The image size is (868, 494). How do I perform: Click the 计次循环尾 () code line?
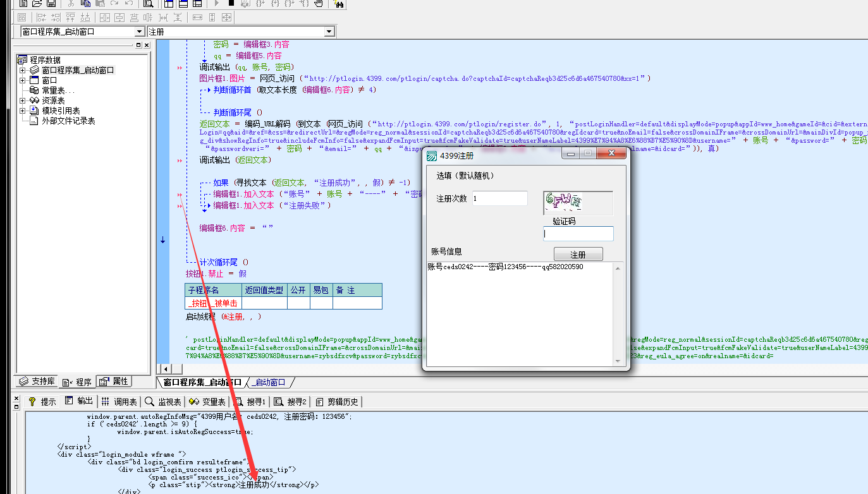tap(224, 262)
